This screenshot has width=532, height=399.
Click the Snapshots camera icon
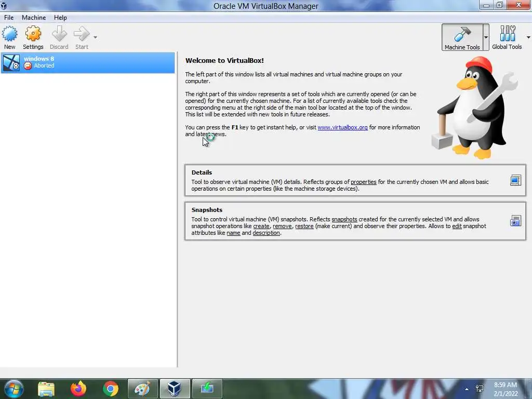click(x=515, y=221)
